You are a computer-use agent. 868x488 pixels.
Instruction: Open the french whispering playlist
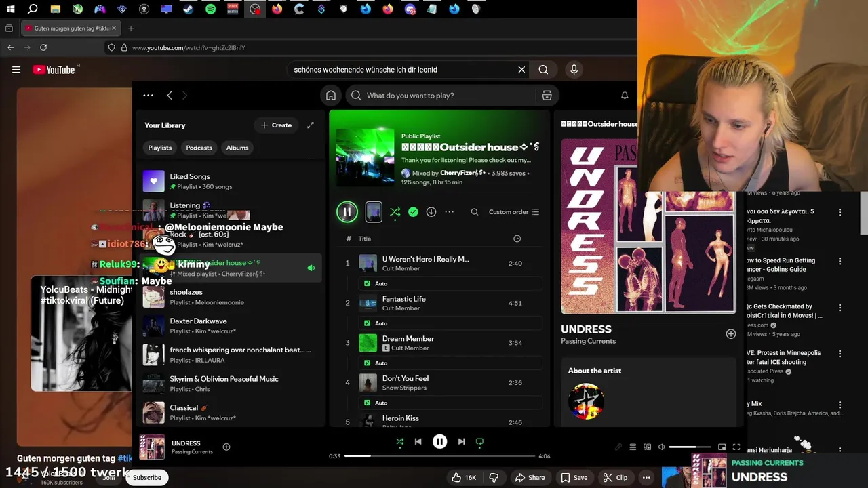(x=230, y=354)
